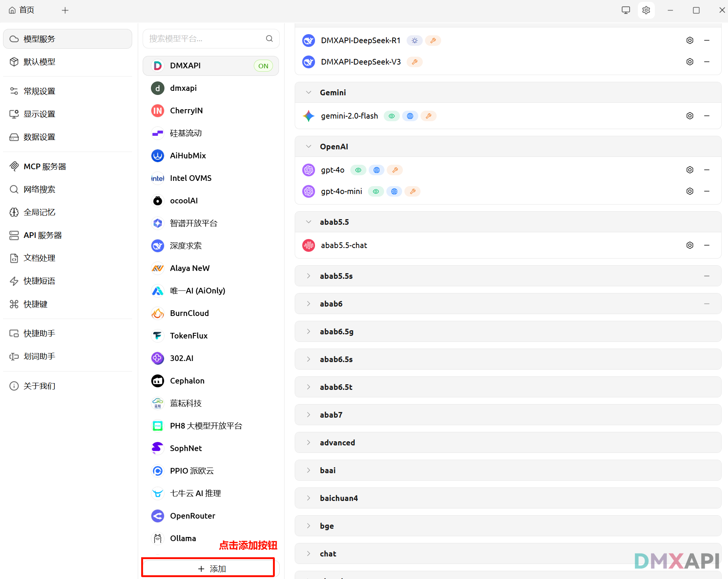Expand the abab6 model group
Image resolution: width=728 pixels, height=579 pixels.
(309, 304)
